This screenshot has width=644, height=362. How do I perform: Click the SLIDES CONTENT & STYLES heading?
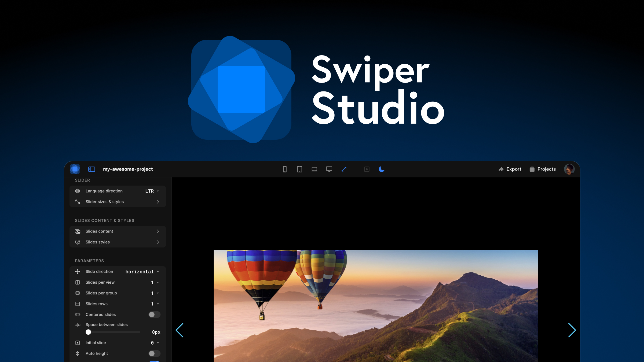tap(105, 220)
